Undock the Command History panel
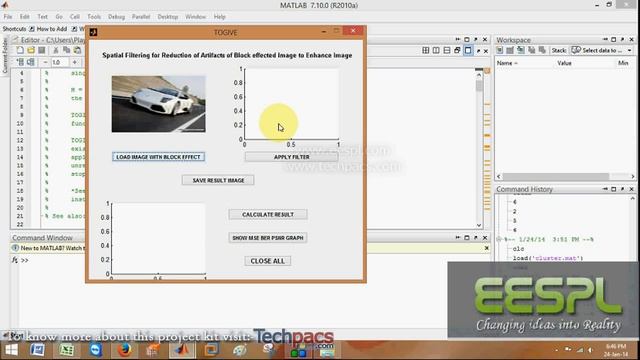Image resolution: width=640 pixels, height=360 pixels. (x=622, y=189)
